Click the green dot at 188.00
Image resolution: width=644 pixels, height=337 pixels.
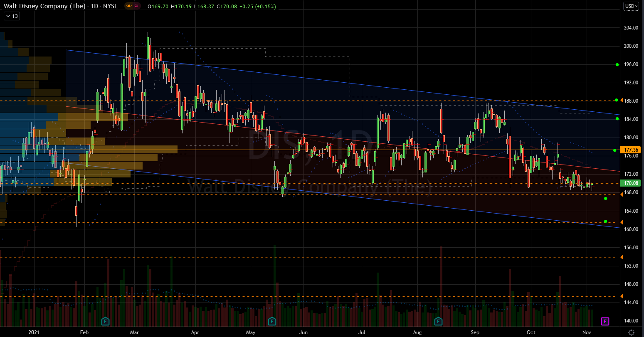tap(616, 100)
